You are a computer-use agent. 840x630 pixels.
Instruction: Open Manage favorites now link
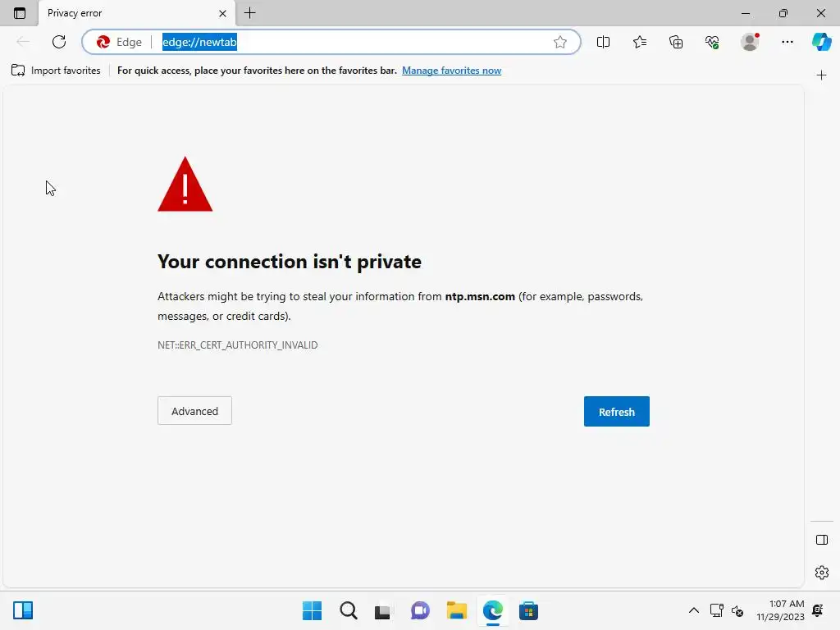pyautogui.click(x=452, y=71)
